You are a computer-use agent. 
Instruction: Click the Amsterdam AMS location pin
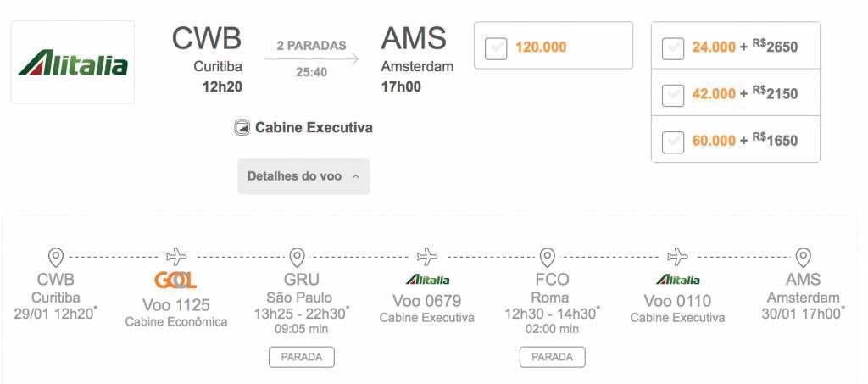click(x=803, y=257)
